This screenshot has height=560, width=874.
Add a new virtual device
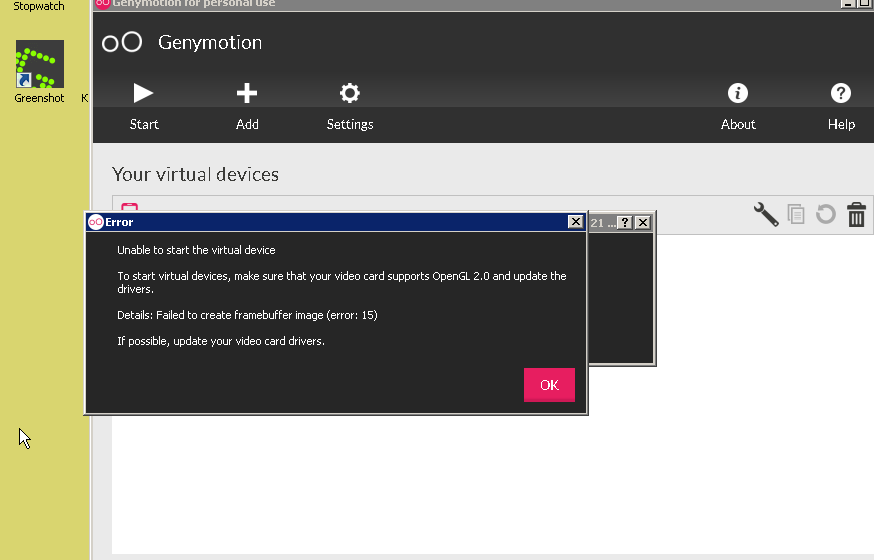pos(246,93)
